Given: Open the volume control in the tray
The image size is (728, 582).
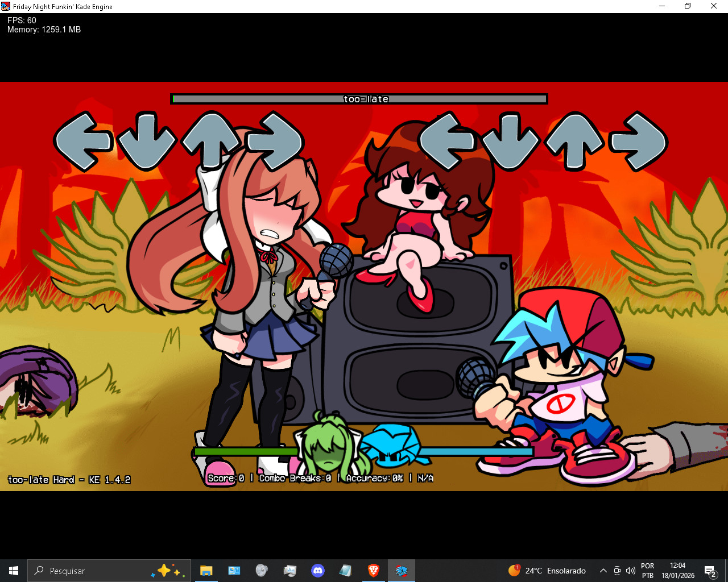Looking at the screenshot, I should pyautogui.click(x=630, y=571).
